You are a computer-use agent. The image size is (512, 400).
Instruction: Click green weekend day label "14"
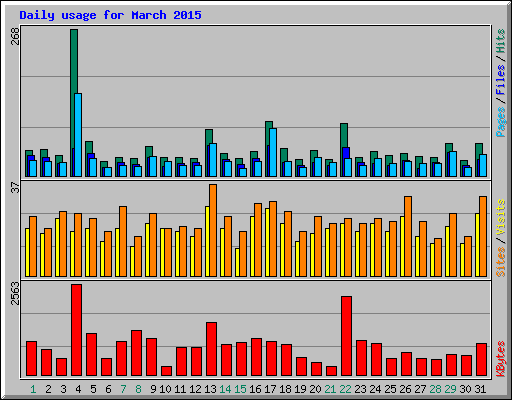225,389
